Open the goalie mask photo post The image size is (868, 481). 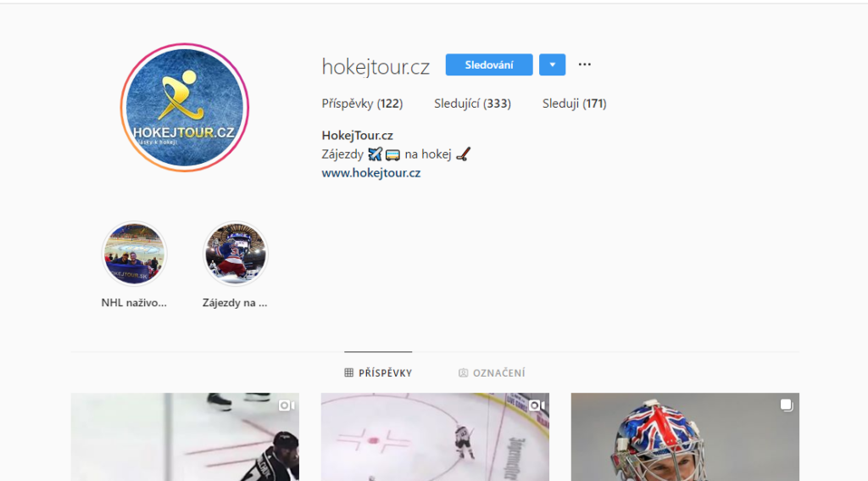click(685, 437)
